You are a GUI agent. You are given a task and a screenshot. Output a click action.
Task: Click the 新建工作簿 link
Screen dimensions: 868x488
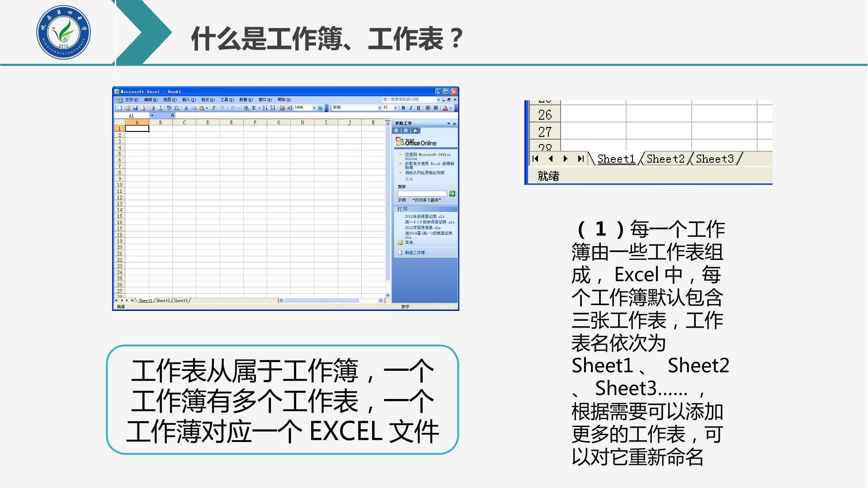417,253
